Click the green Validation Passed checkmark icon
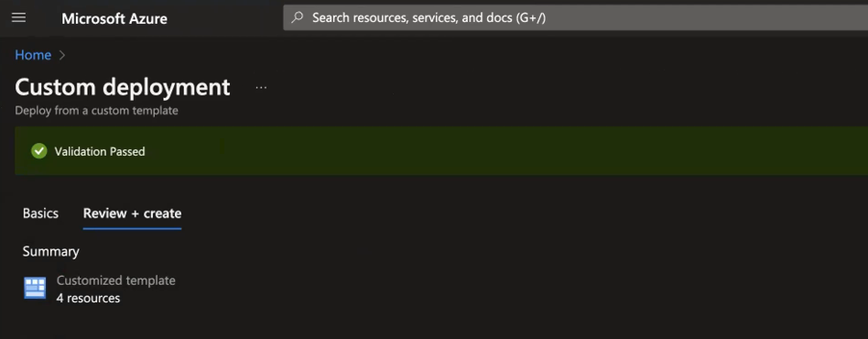The height and width of the screenshot is (339, 868). [39, 150]
